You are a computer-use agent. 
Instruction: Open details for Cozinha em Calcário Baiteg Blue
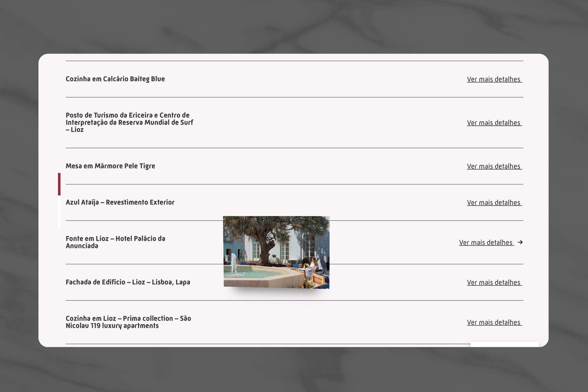point(494,79)
